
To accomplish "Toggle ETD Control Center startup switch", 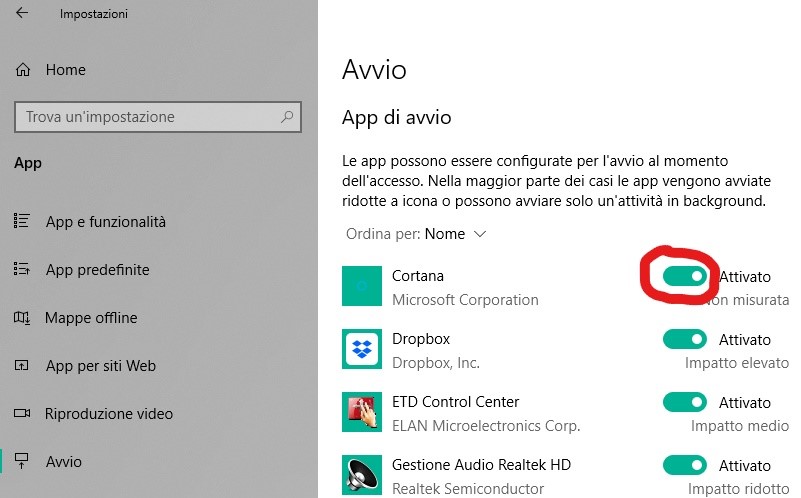I will pos(685,402).
